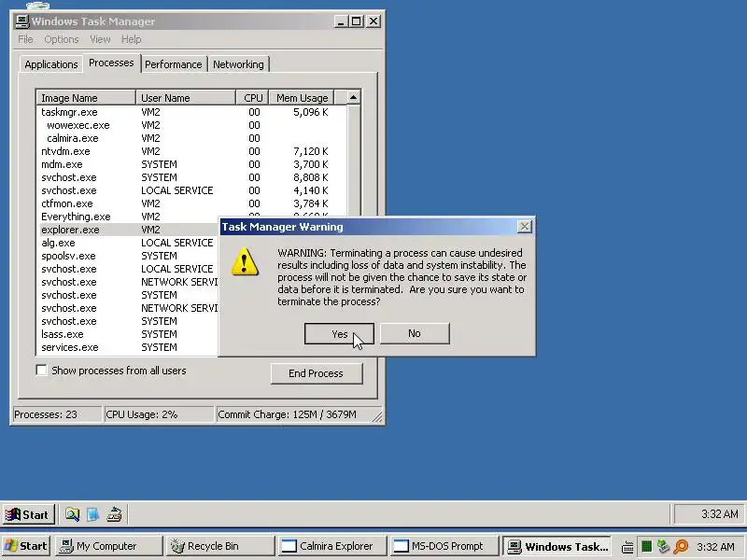Viewport: 747px width, 560px height.
Task: Select the Processes tab
Action: 111,63
